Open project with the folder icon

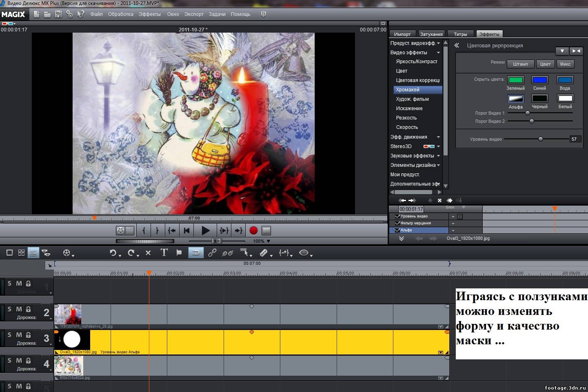[47, 14]
